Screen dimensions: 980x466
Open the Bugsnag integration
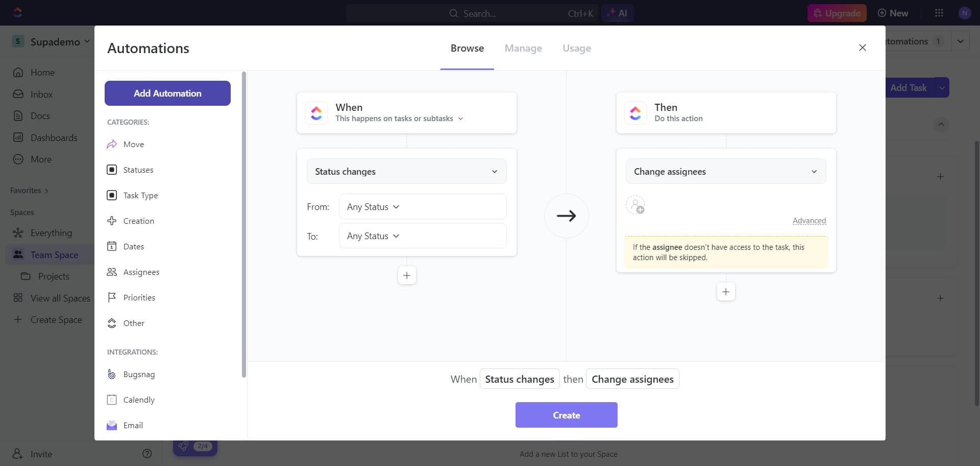point(139,374)
